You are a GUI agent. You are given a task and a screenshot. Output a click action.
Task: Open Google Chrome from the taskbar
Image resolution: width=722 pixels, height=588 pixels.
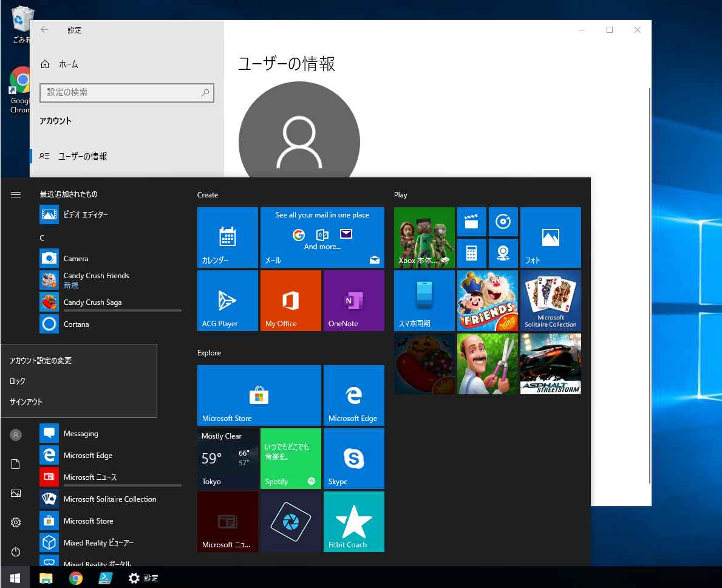76,578
